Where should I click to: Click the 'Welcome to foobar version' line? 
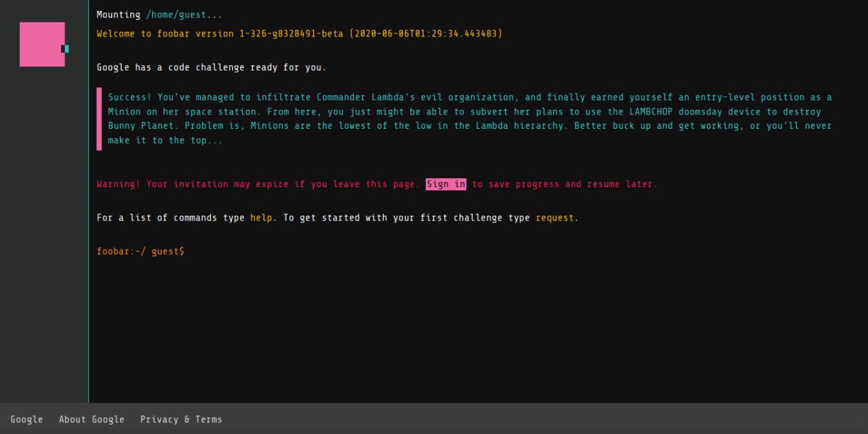pos(300,34)
